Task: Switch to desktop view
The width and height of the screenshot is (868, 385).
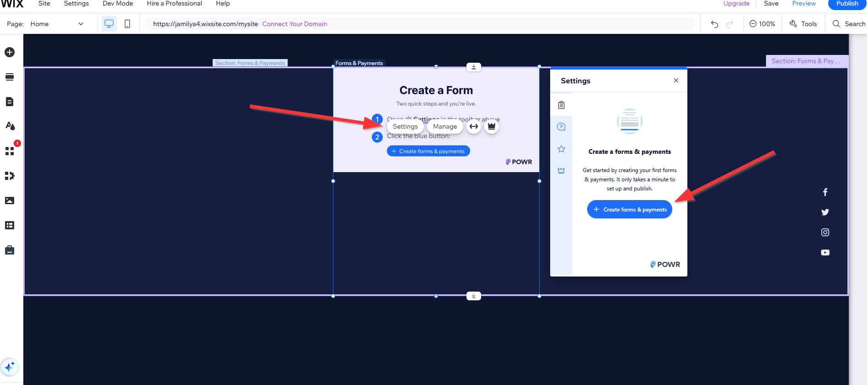Action: (x=109, y=24)
